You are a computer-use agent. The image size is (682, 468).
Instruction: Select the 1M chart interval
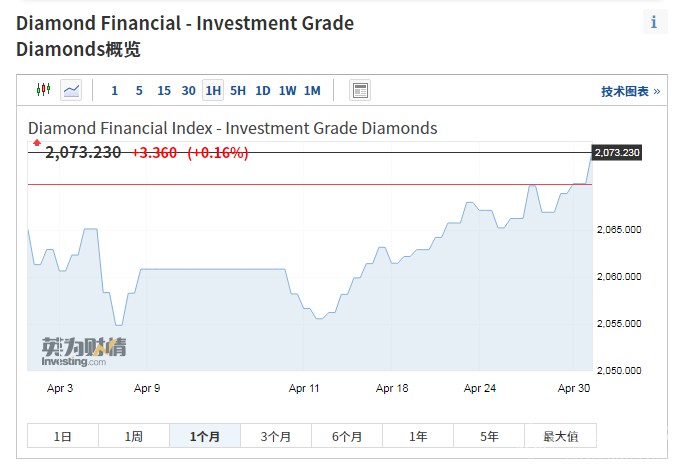(x=312, y=91)
